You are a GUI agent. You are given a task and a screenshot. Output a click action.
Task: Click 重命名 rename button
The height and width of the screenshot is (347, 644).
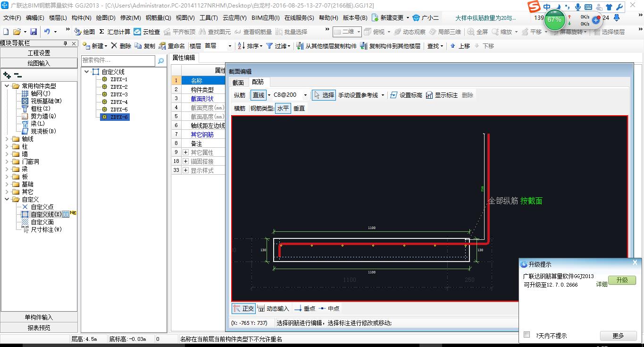[172, 46]
